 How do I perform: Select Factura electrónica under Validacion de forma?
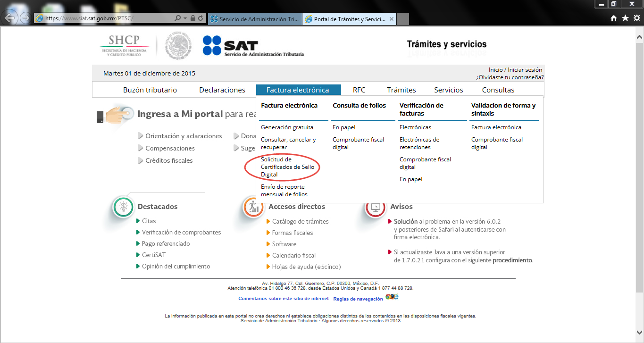(x=496, y=127)
